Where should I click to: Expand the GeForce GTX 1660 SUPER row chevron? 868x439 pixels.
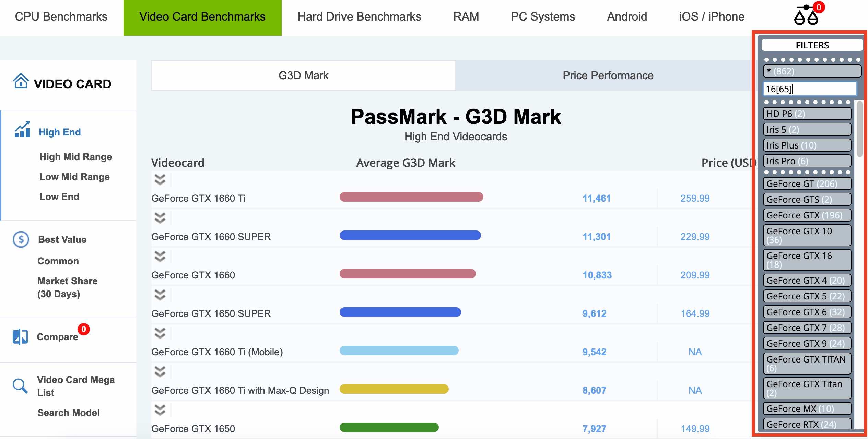point(160,218)
